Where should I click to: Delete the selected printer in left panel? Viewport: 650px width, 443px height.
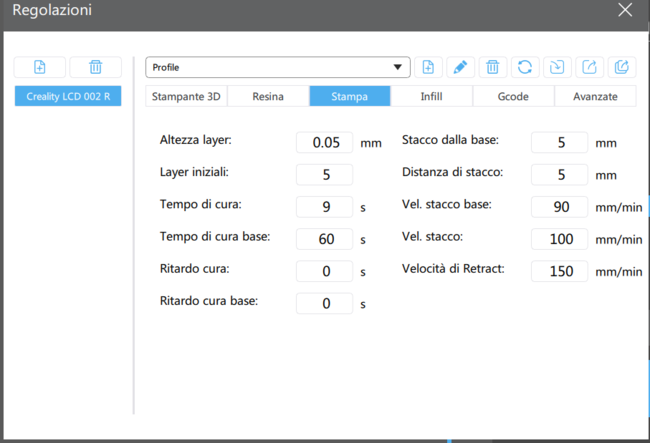coord(95,67)
